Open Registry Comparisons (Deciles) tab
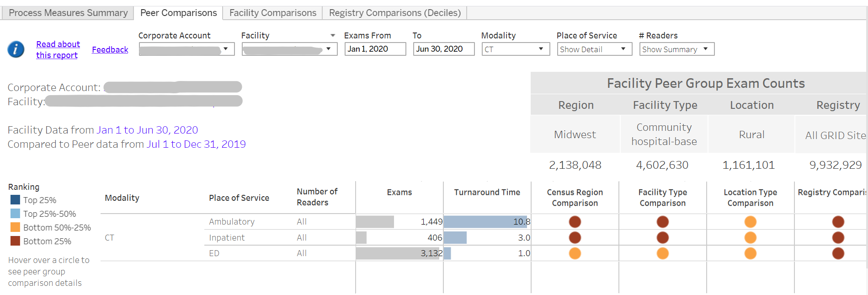This screenshot has height=295, width=868. [x=395, y=13]
